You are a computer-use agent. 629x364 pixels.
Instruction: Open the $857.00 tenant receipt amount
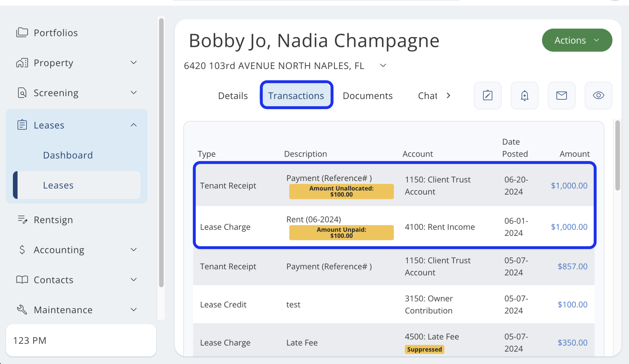click(x=572, y=266)
